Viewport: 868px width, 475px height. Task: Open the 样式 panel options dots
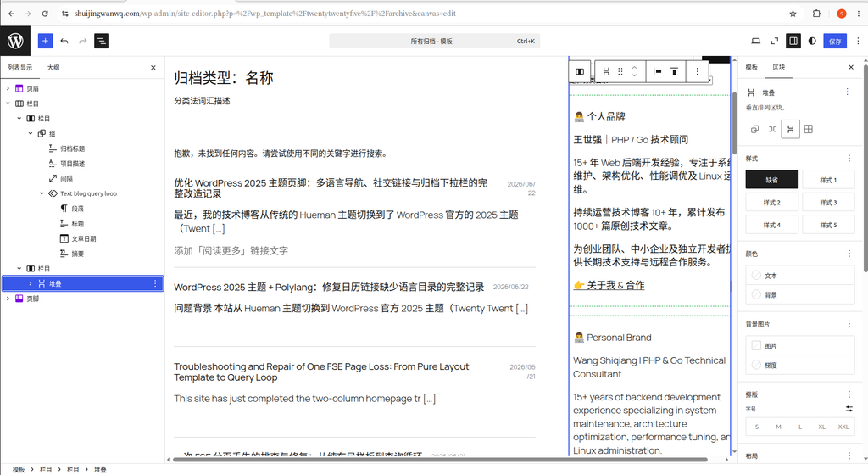click(849, 159)
